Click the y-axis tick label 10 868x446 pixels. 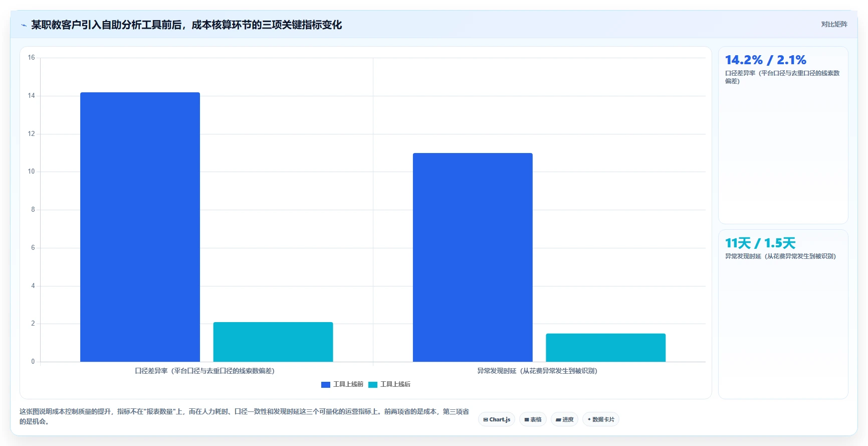pos(31,172)
